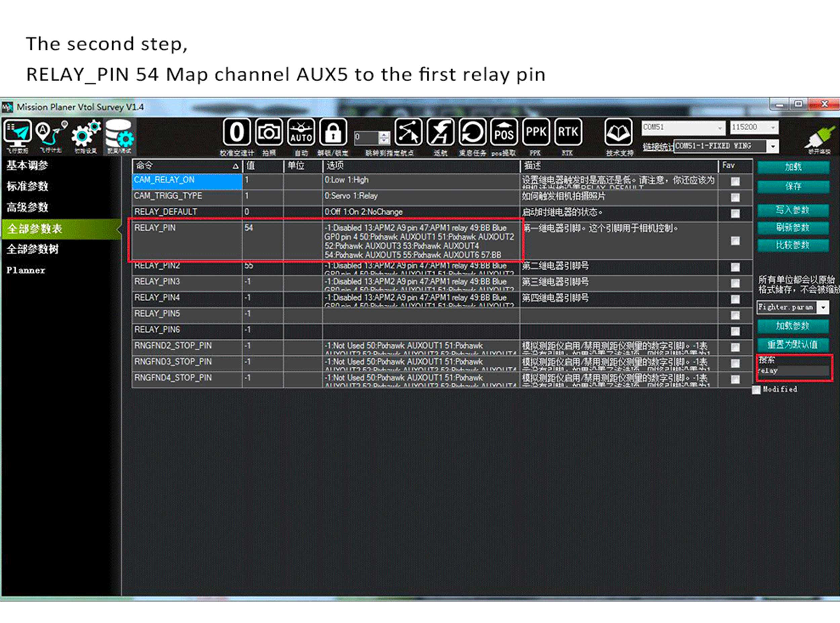840x623 pixels.
Task: Click the 写入参数 write params button
Action: [793, 210]
